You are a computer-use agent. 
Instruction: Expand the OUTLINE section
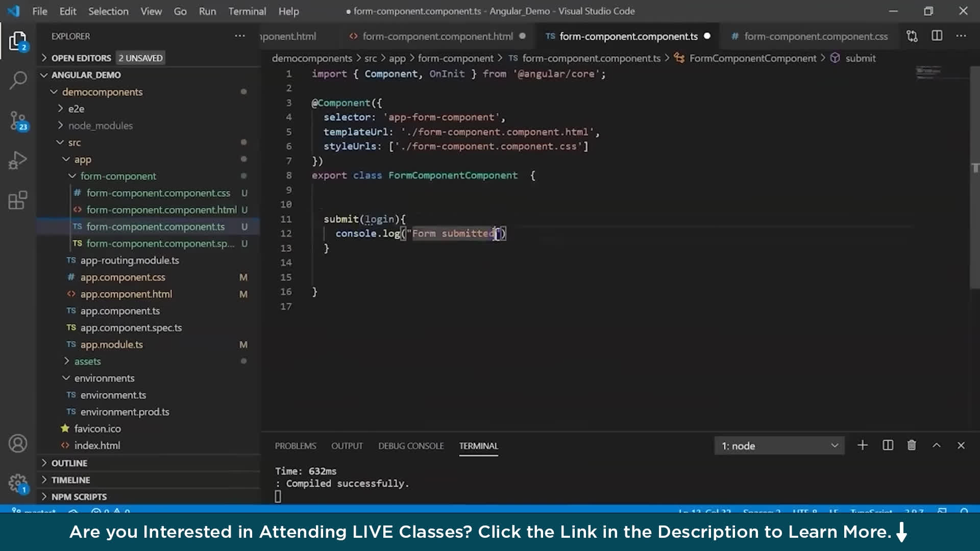click(x=69, y=463)
